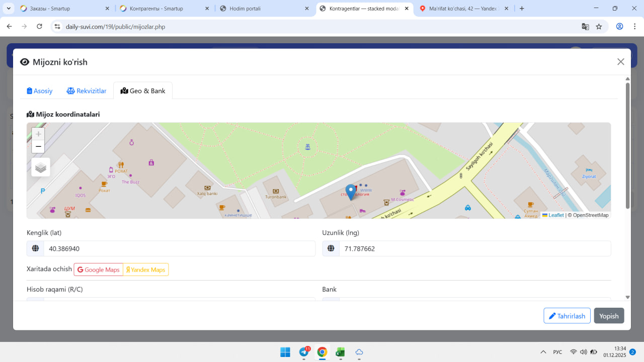This screenshot has height=362, width=644.
Task: Open location in Yandex Maps
Action: (146, 270)
